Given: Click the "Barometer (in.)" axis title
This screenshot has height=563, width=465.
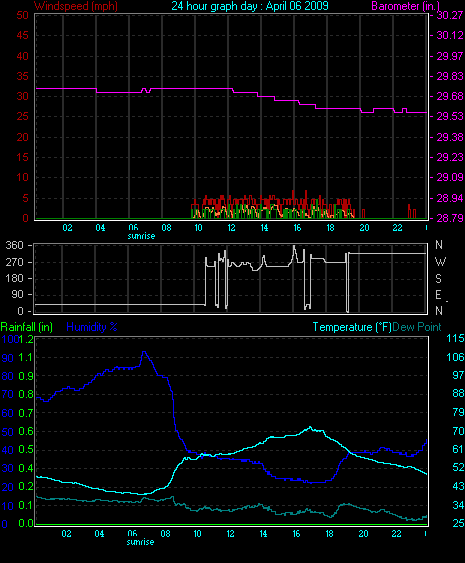Looking at the screenshot, I should [405, 6].
